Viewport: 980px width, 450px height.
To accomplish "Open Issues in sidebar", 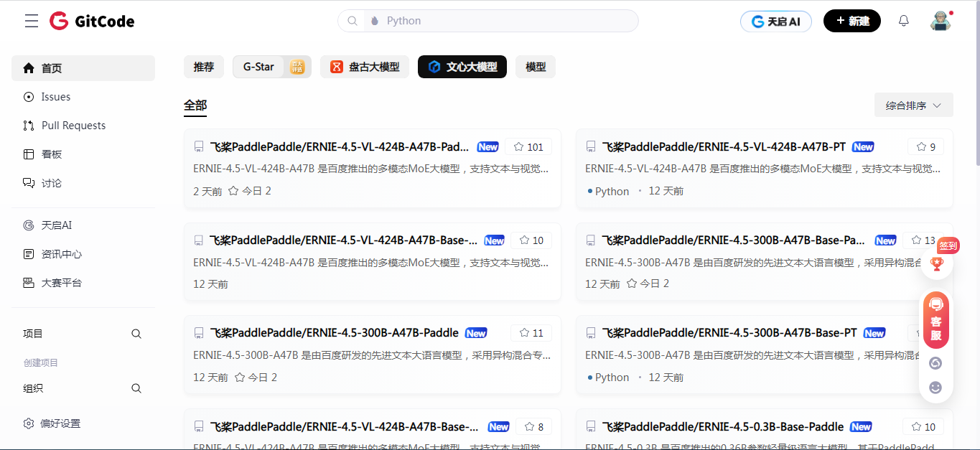I will (x=83, y=97).
